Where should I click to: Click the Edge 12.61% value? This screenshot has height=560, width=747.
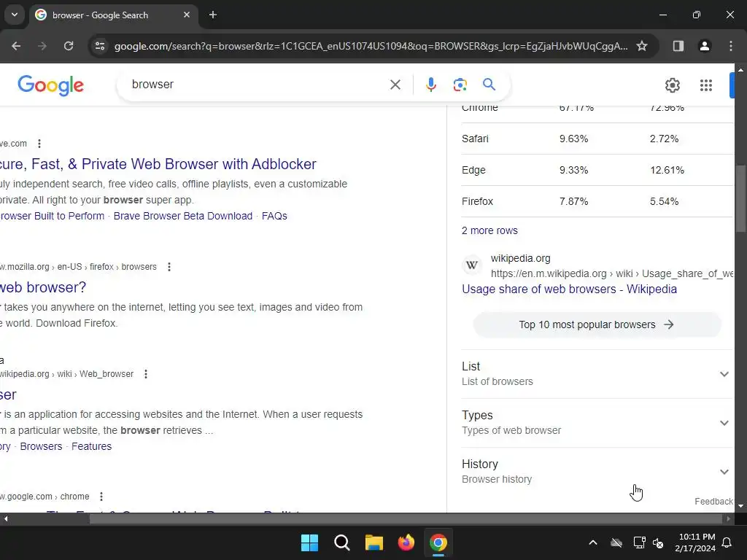coord(667,170)
